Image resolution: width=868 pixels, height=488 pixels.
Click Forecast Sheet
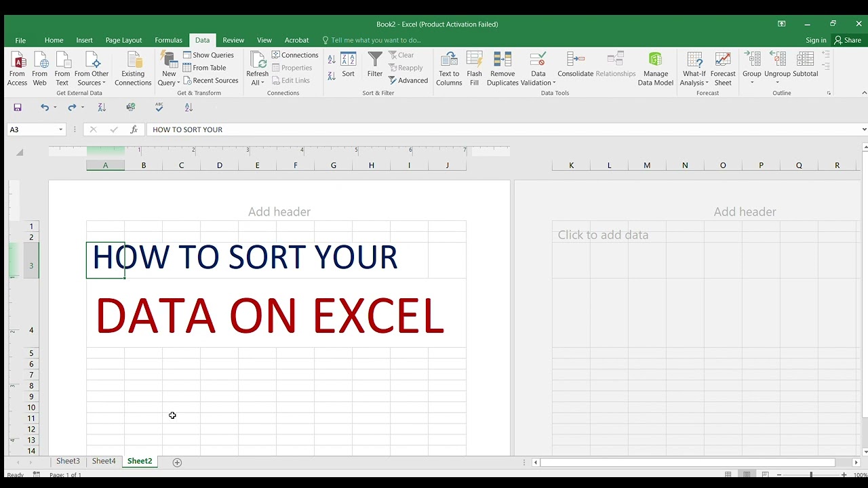click(723, 68)
